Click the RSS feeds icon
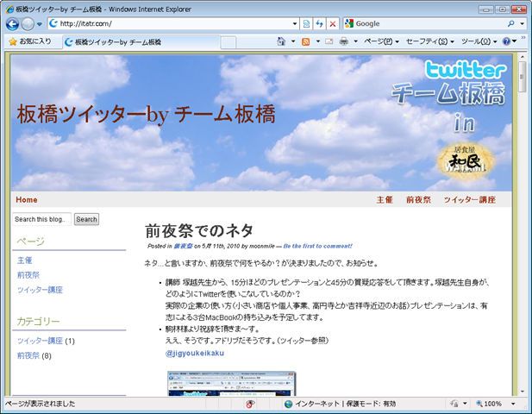 coord(305,41)
